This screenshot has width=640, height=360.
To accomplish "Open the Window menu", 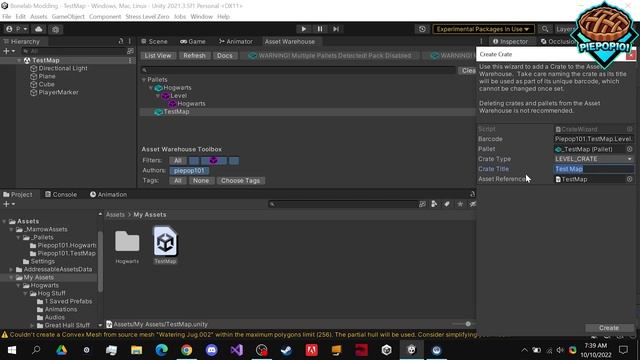I will pos(202,16).
